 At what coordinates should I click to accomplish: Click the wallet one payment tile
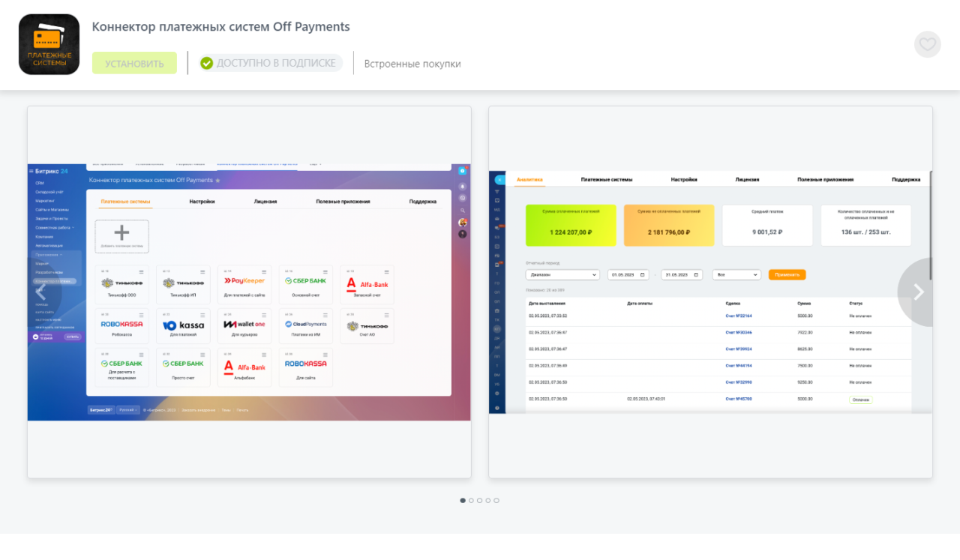[244, 326]
